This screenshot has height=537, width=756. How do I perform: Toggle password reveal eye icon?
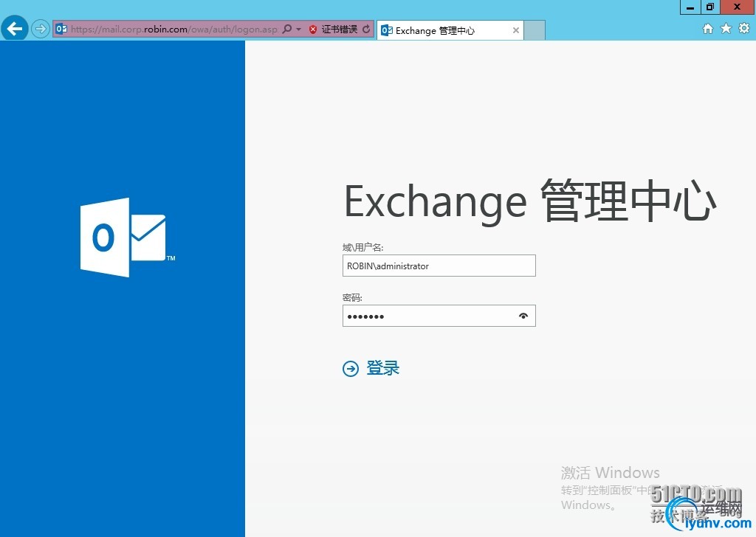point(523,316)
